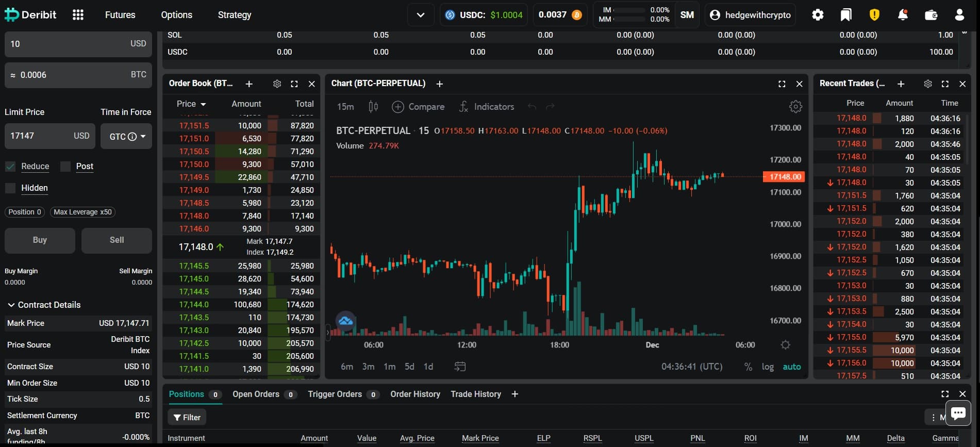Click the Filter button
Viewport: 980px width, 447px height.
(x=187, y=417)
